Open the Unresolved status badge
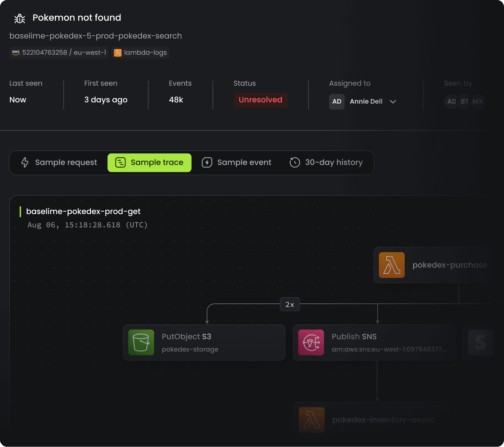504x447 pixels. click(x=260, y=100)
